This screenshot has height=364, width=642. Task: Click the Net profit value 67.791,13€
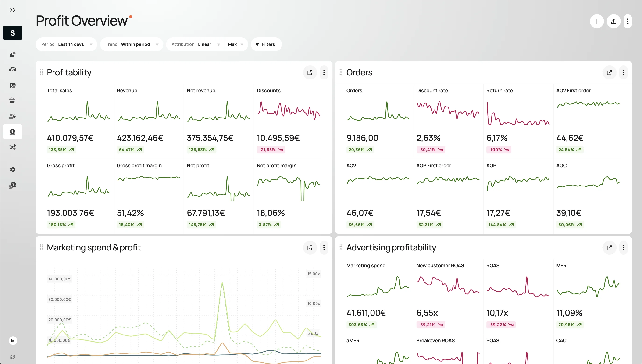(206, 213)
